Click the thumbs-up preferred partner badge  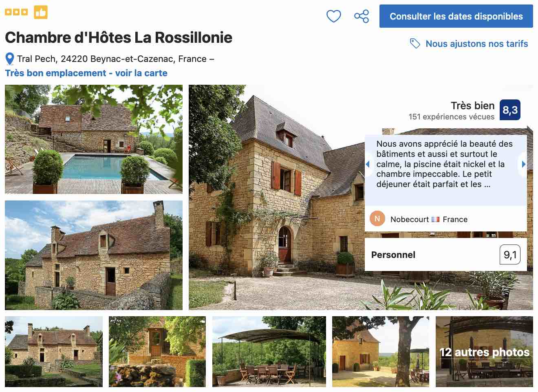point(40,12)
